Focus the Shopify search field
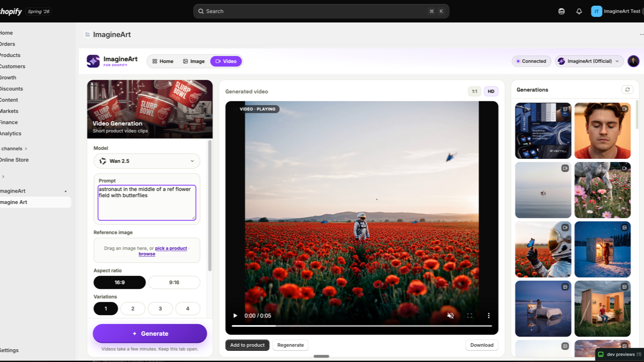 tap(321, 11)
